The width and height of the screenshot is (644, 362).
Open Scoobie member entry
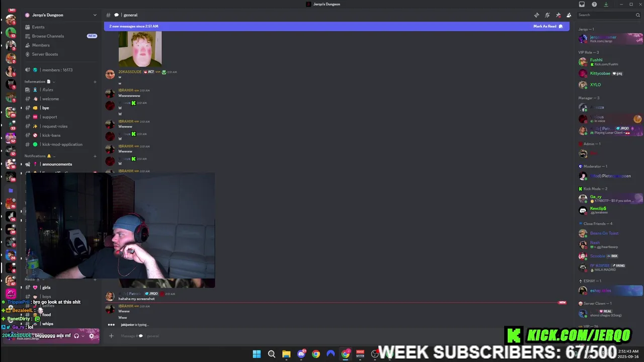pyautogui.click(x=610, y=256)
